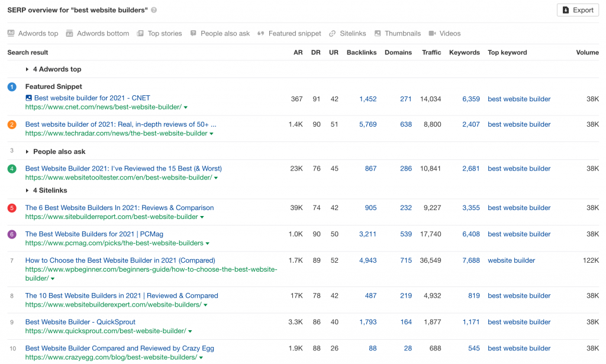Click CNET top keyword best website builder
This screenshot has width=606, height=364.
pos(519,99)
